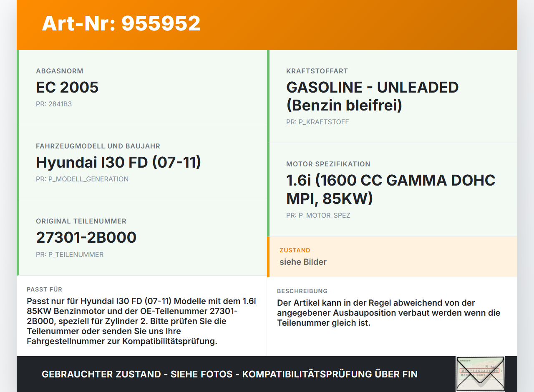Click the part number '27301-2B000' heading

coord(86,237)
